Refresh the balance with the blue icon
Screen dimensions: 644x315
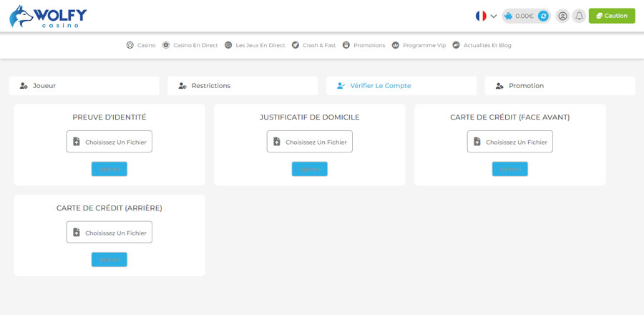(543, 16)
